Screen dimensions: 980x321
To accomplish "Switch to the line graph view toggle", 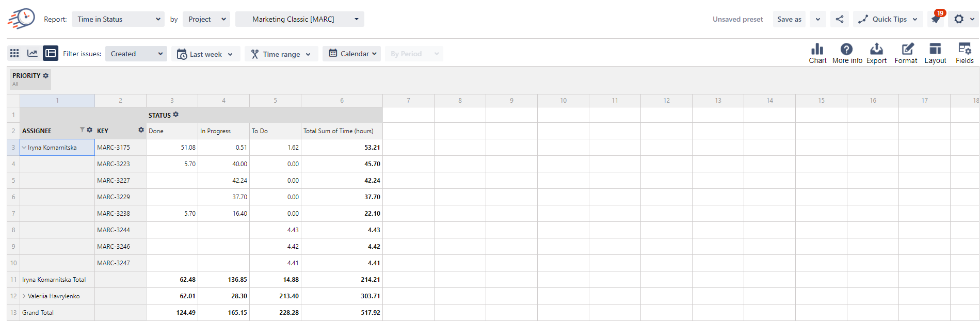I will (x=32, y=53).
